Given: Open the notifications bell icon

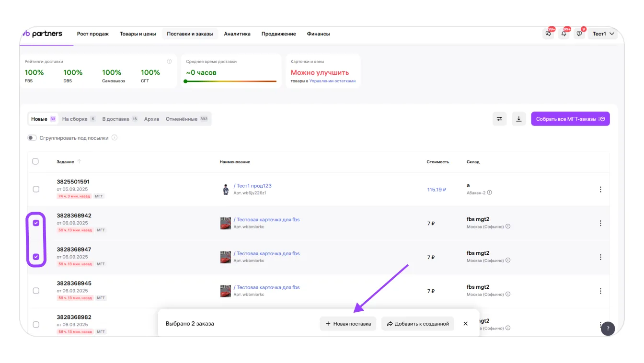Looking at the screenshot, I should tap(564, 34).
